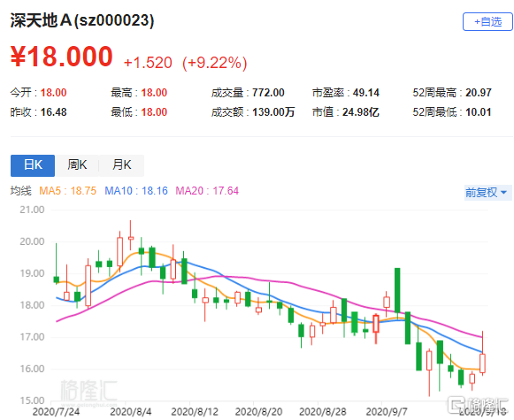
Task: Click the 昨收 value 16.48
Action: coord(53,112)
